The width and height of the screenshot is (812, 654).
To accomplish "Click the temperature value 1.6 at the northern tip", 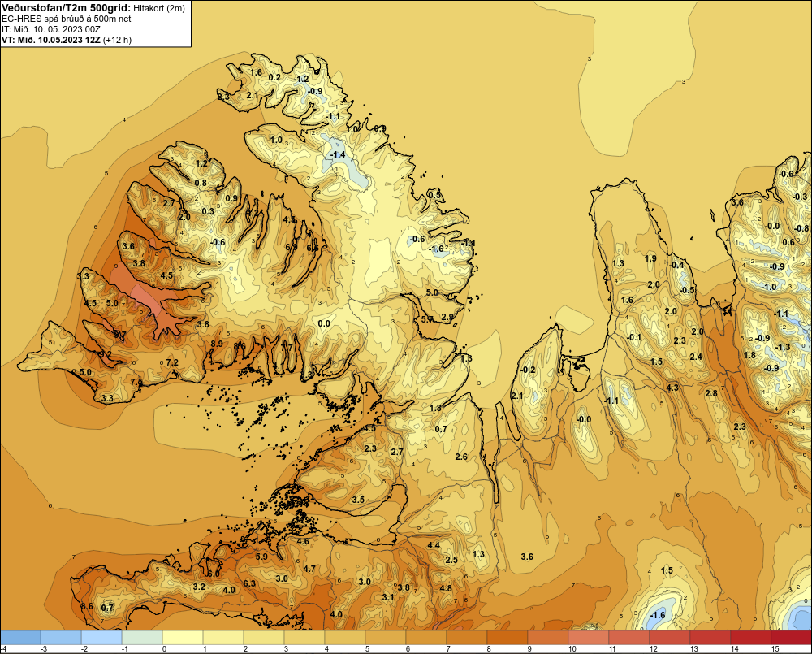I will pyautogui.click(x=257, y=72).
